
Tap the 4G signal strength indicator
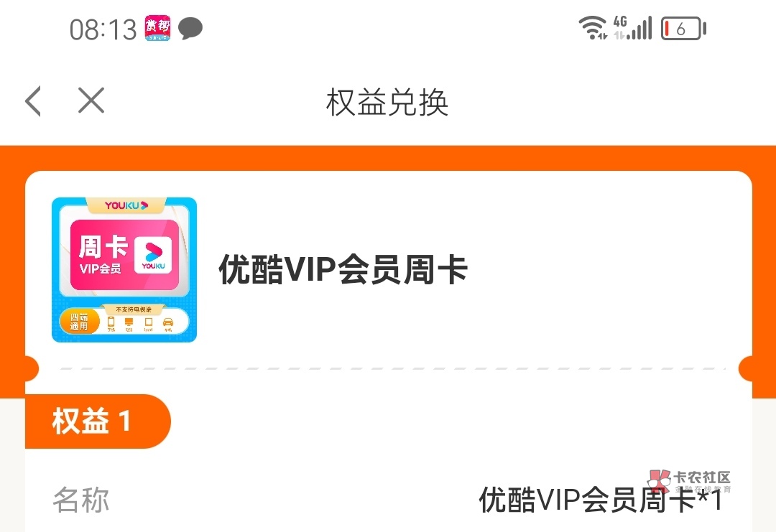(632, 28)
